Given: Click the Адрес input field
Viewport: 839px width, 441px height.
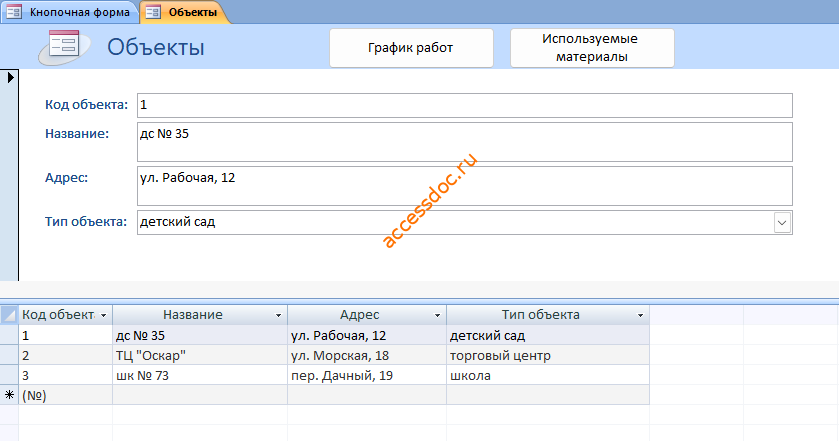Looking at the screenshot, I should [x=464, y=186].
